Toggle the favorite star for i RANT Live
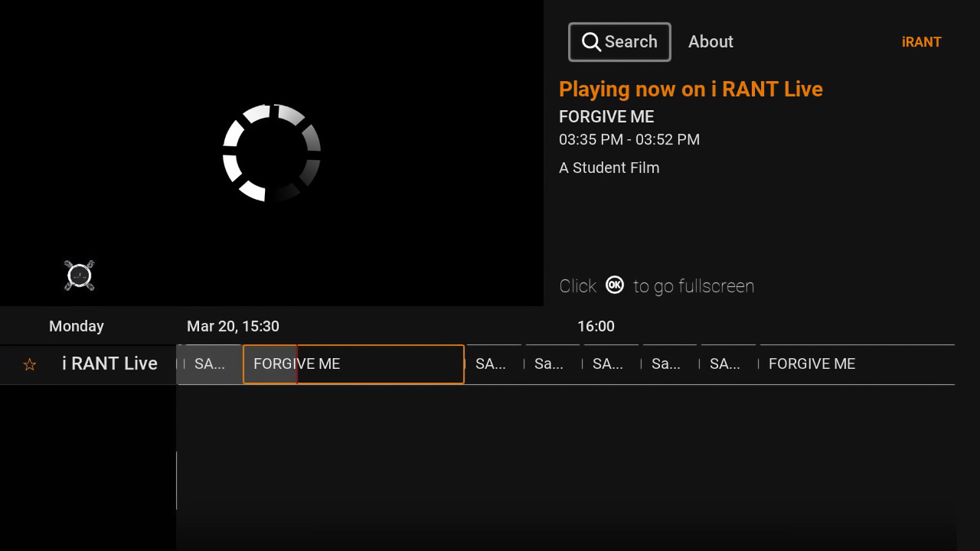Image resolution: width=980 pixels, height=551 pixels. (x=29, y=364)
